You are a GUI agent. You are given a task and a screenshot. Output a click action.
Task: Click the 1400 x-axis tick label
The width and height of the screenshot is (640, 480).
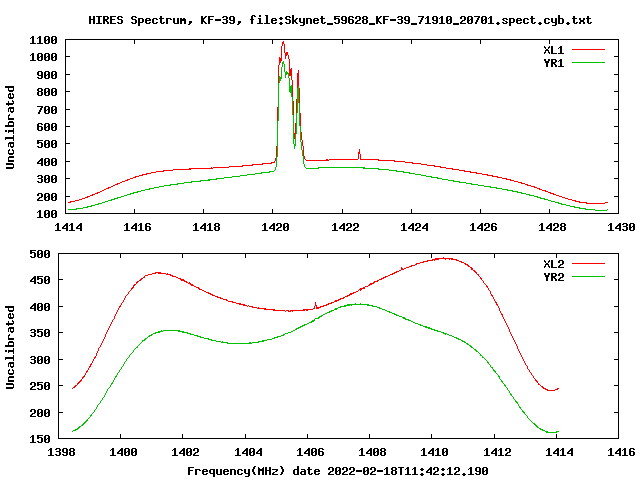click(x=123, y=452)
